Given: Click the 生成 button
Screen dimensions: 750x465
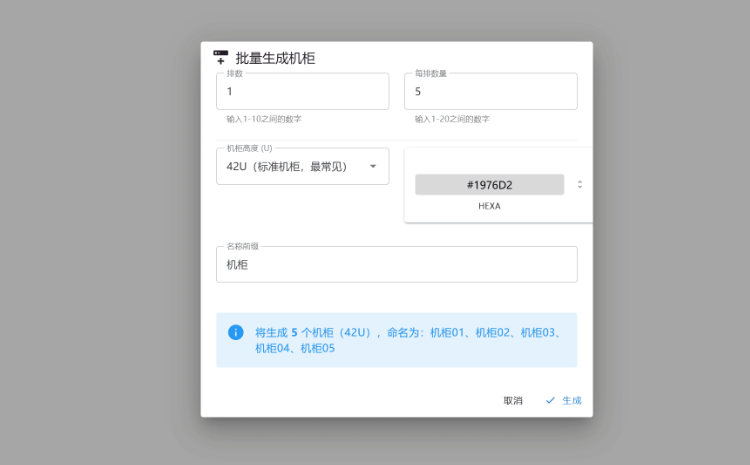Looking at the screenshot, I should [563, 400].
